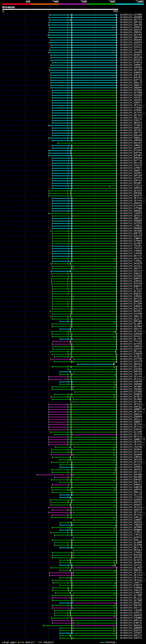Select the UniRef100_Q7NIK4 label
146x644 pixels.
[x=131, y=281]
